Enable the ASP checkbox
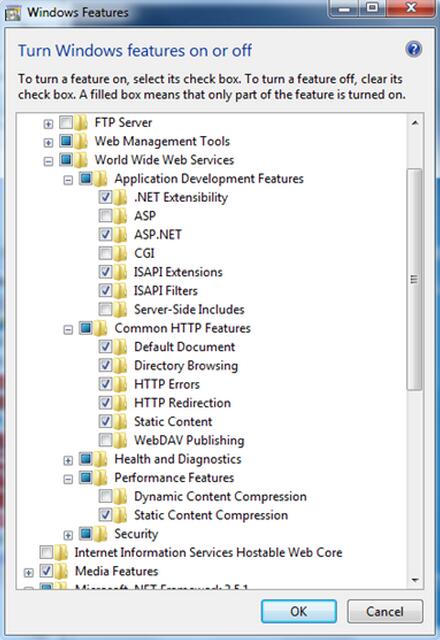Screen dimensions: 440x640 (106, 215)
